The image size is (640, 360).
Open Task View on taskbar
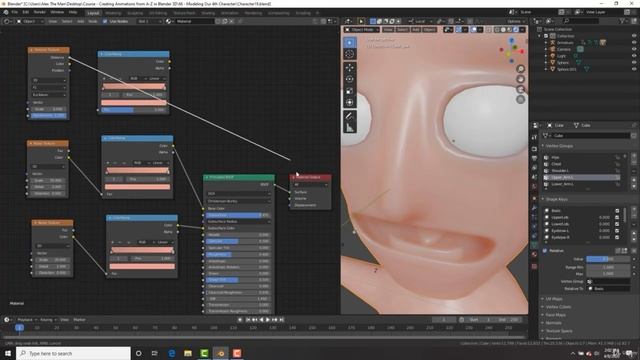click(155, 353)
